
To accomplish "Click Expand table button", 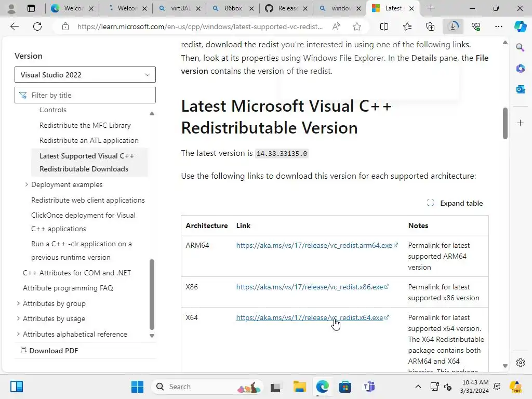I will click(x=455, y=203).
